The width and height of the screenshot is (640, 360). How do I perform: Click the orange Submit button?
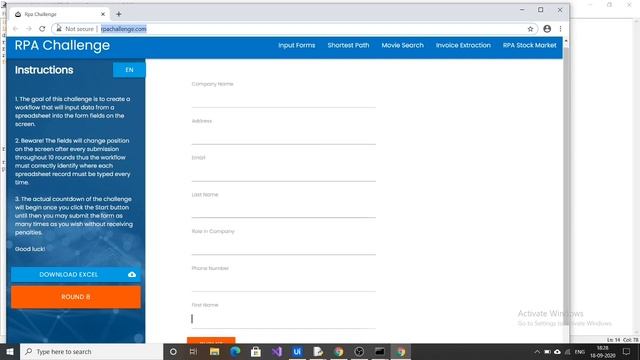(x=211, y=340)
